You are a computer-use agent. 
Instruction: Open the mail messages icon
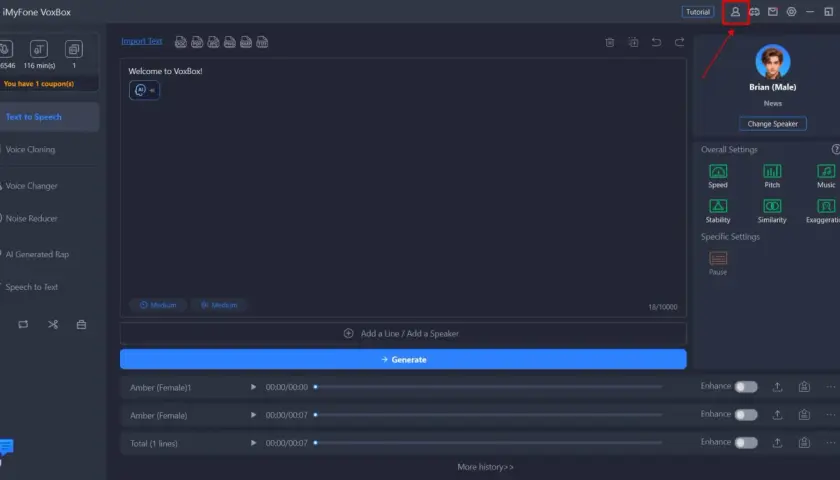click(772, 12)
